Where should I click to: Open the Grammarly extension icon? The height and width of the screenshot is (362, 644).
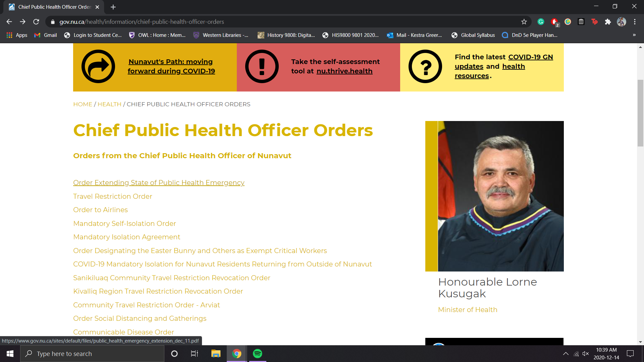[x=541, y=22]
